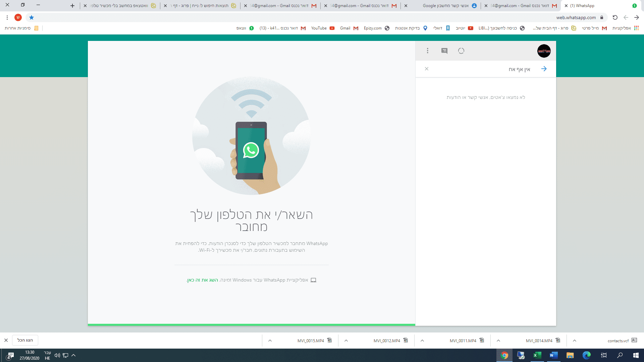Image resolution: width=644 pixels, height=362 pixels.
Task: Click the profile avatar picture
Action: (544, 51)
